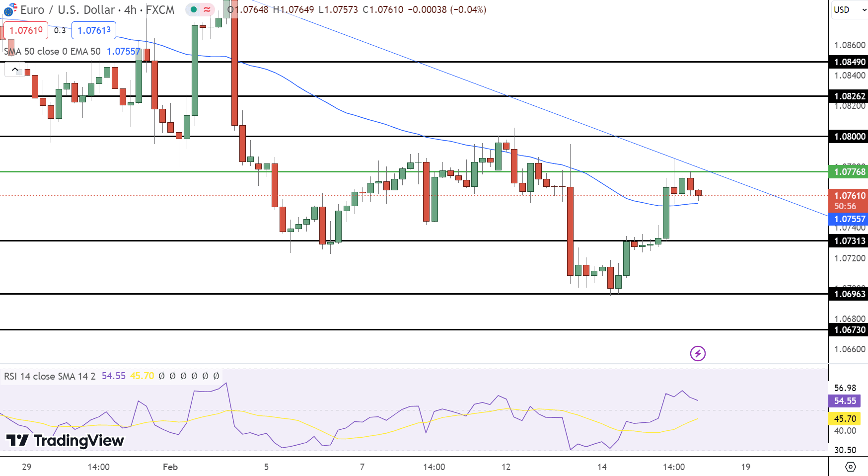Screen dimensions: 868x476
Task: Click the 1.06730 support level label
Action: (x=849, y=330)
